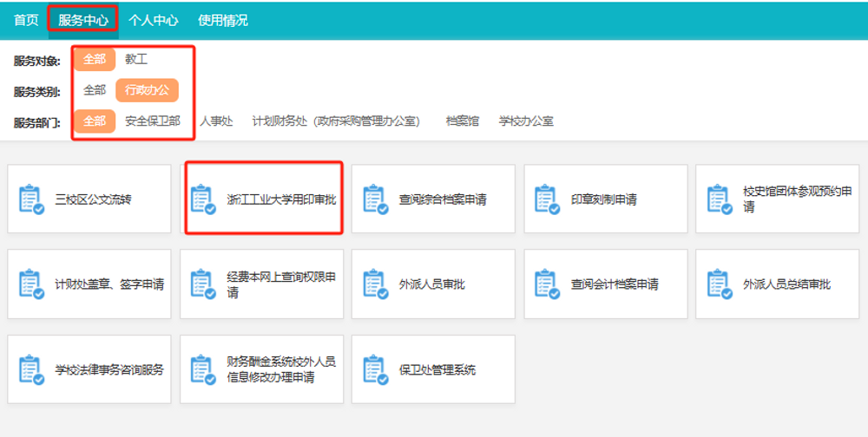This screenshot has width=868, height=437.
Task: Select 行政办公 under 服务类别
Action: point(147,90)
